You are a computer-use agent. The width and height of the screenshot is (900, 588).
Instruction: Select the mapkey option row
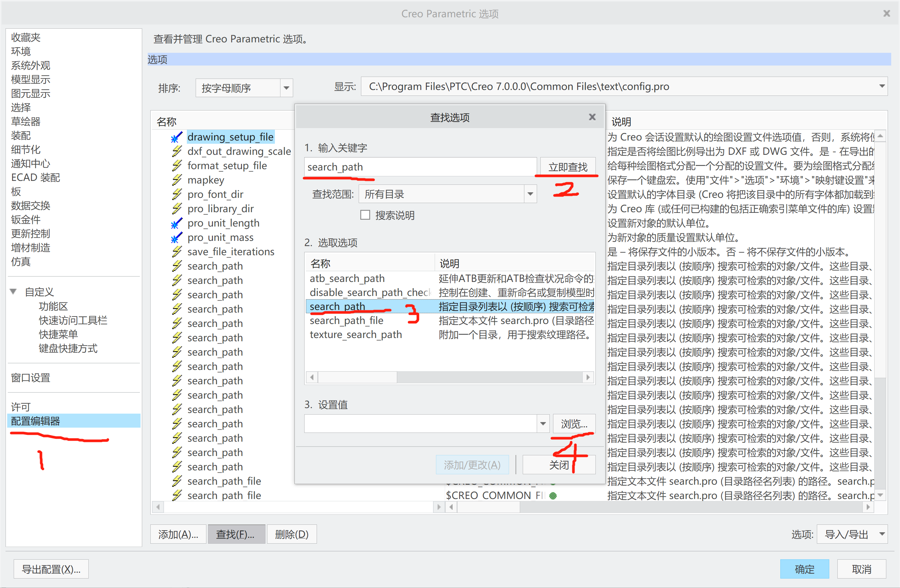pyautogui.click(x=206, y=180)
